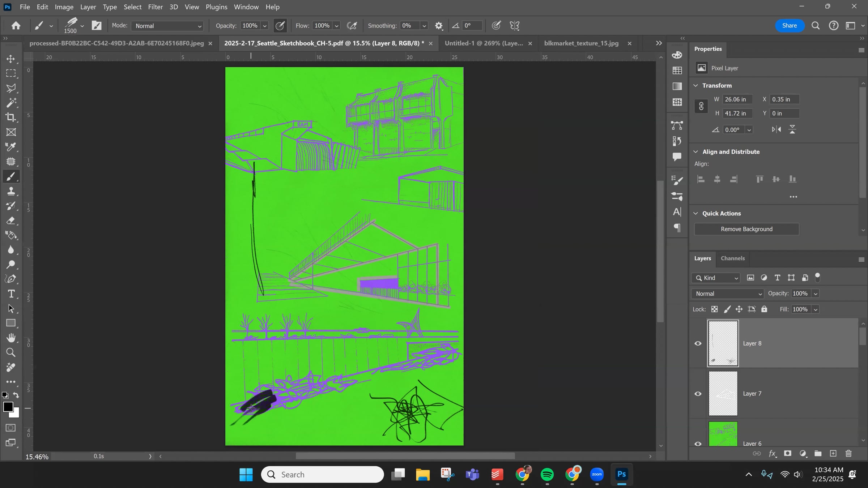Open the layer filter Kind dropdown
Screen dimensions: 868x488
[716, 278]
